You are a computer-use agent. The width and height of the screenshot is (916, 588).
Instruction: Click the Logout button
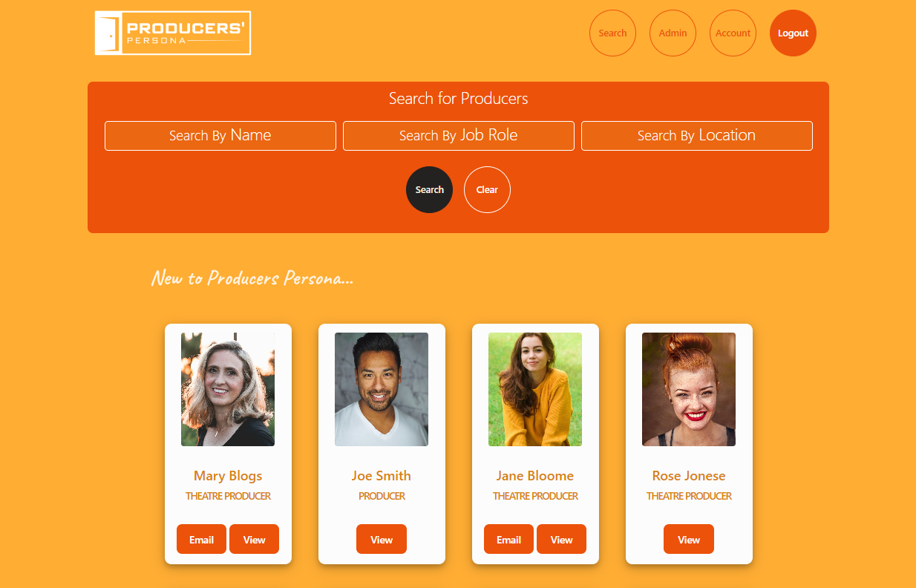click(x=793, y=33)
